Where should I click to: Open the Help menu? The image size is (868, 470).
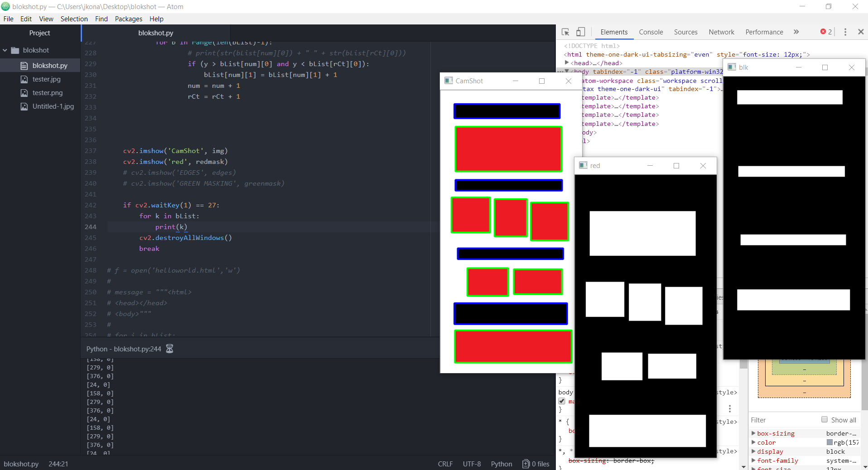[156, 19]
